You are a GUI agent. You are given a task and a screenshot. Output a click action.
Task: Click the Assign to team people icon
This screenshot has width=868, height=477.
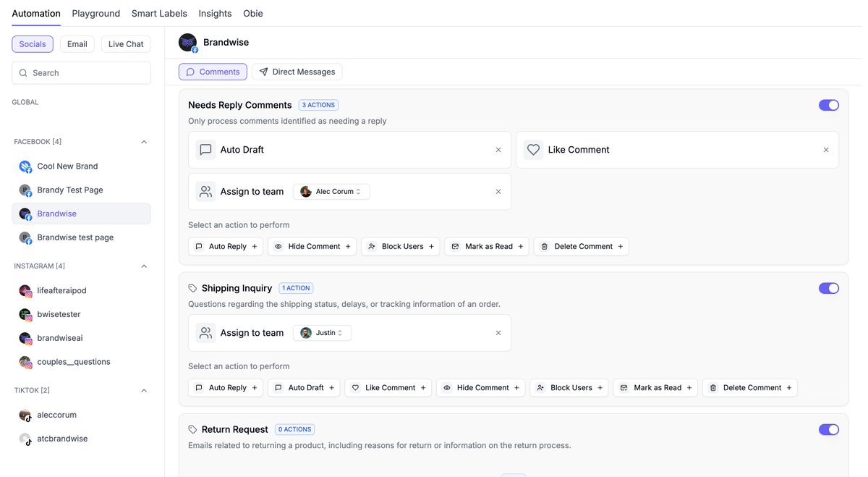205,191
